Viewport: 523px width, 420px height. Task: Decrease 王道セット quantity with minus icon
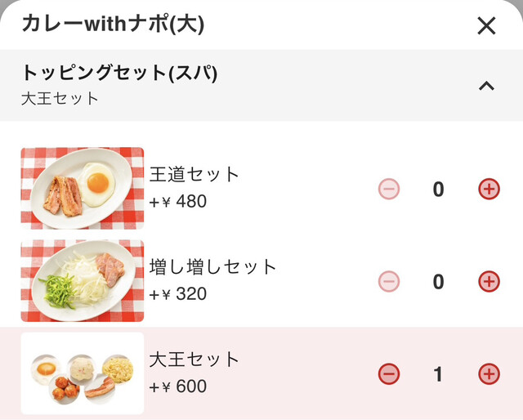point(389,190)
